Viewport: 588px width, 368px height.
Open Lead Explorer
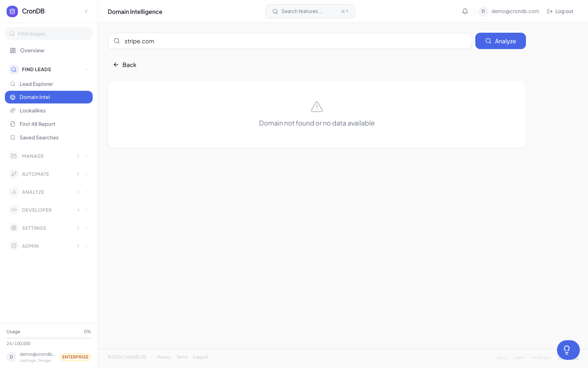(x=49, y=84)
